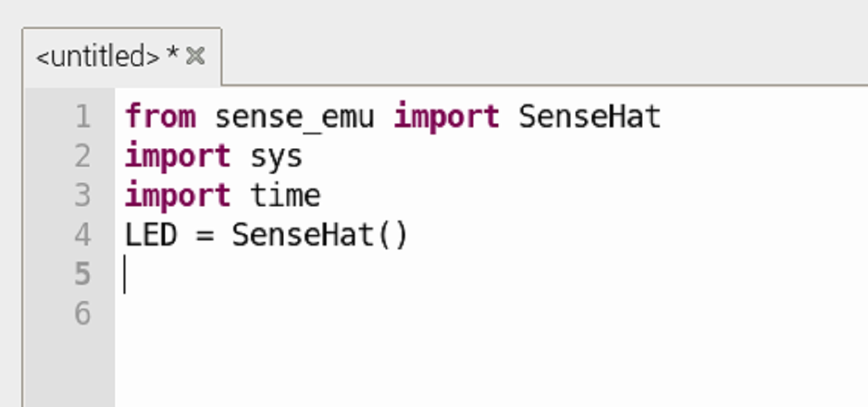Click the 'LED' variable name
Viewport: 868px width, 407px height.
[151, 235]
